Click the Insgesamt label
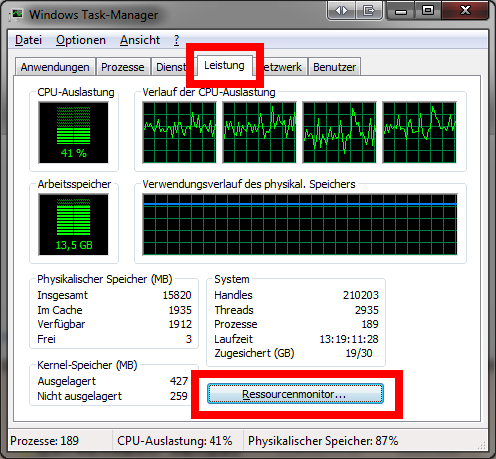Screen dimensions: 496x459 [62, 295]
